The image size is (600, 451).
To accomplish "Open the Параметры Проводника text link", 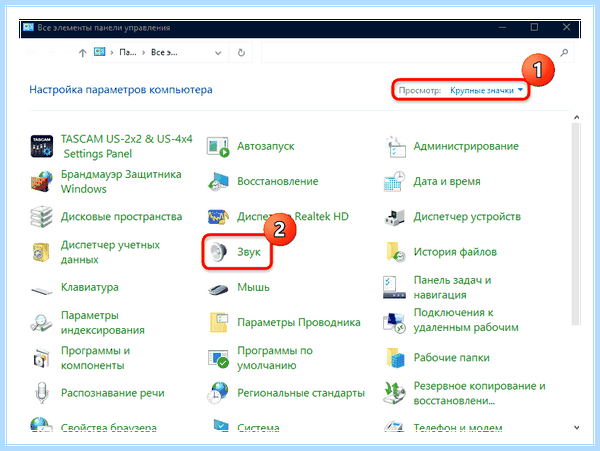I will [x=298, y=322].
